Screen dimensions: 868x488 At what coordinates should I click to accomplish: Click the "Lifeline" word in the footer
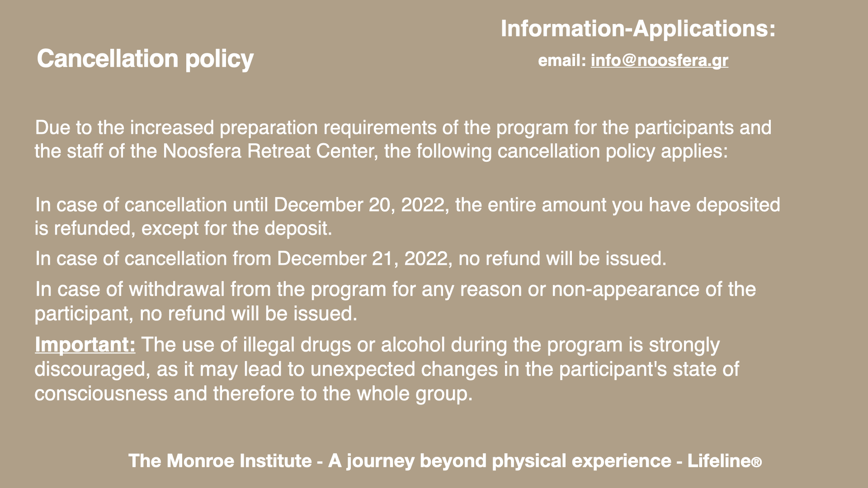[x=719, y=461]
